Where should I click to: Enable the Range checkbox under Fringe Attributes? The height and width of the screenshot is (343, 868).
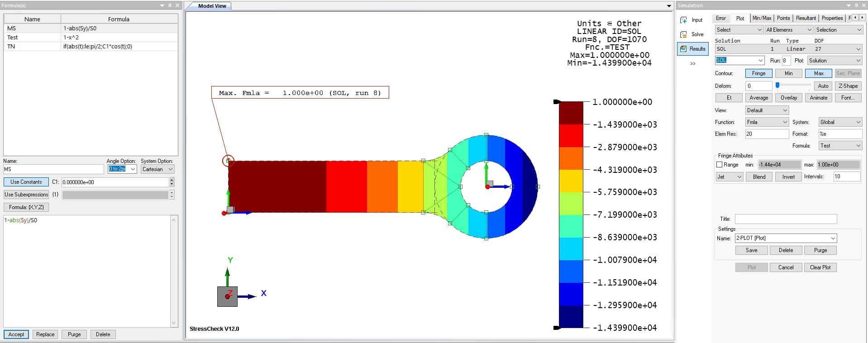(x=720, y=165)
